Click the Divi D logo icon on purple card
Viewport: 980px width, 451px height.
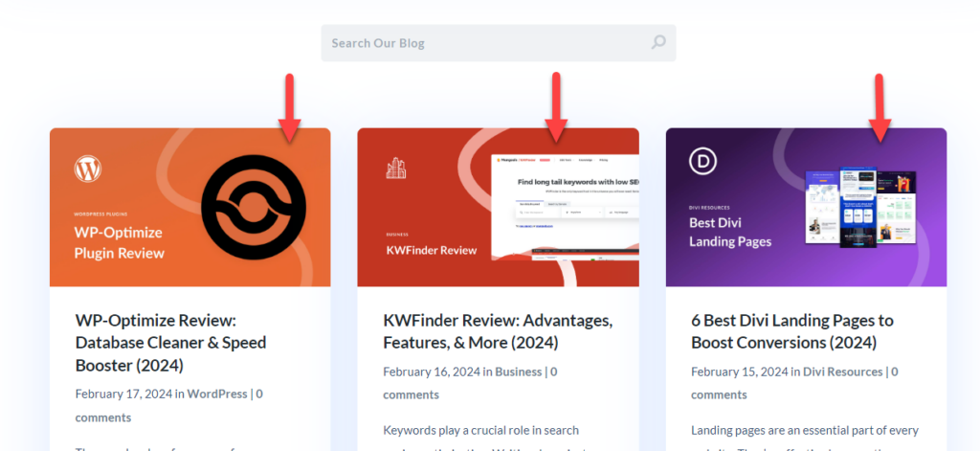pyautogui.click(x=702, y=161)
